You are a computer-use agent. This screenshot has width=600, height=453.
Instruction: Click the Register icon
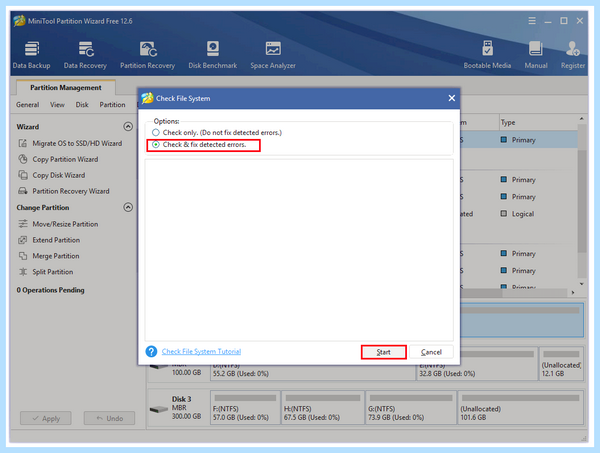point(573,49)
